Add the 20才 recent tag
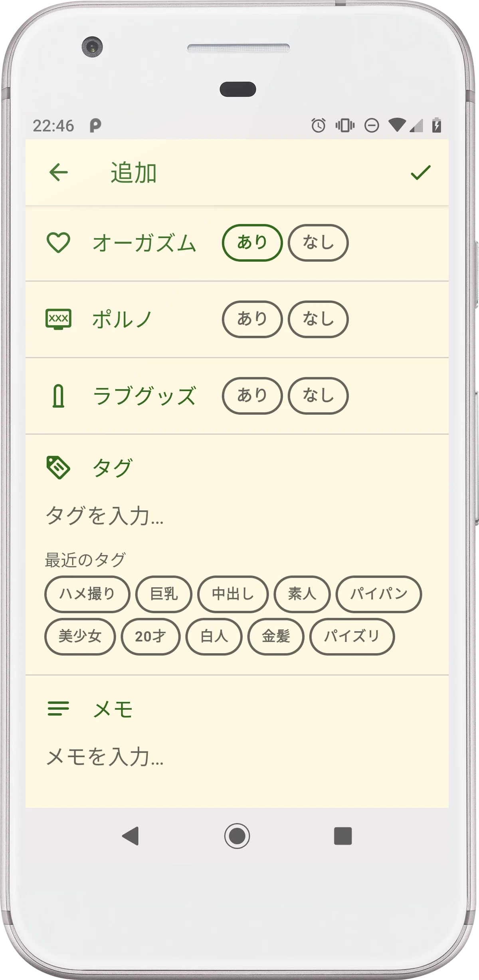Viewport: 479px width, 980px height. click(x=150, y=636)
